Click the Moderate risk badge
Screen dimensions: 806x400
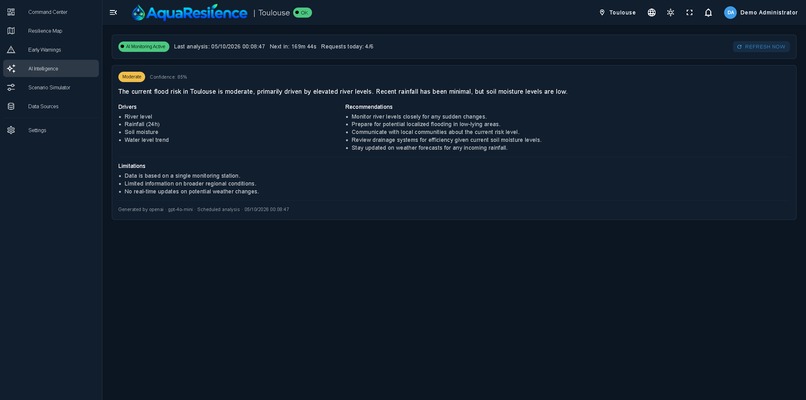132,77
